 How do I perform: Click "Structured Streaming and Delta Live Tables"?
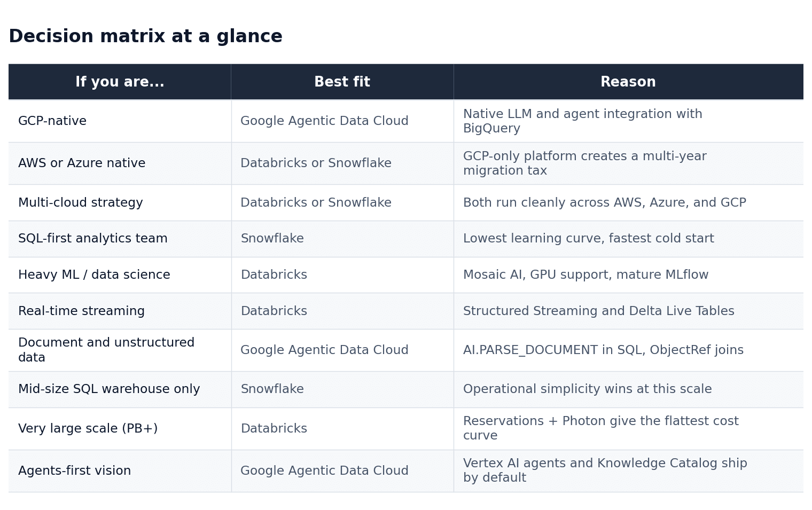tap(598, 311)
